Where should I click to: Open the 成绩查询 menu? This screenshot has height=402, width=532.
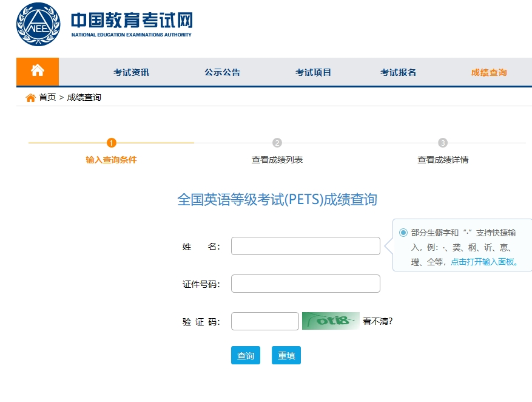click(489, 72)
